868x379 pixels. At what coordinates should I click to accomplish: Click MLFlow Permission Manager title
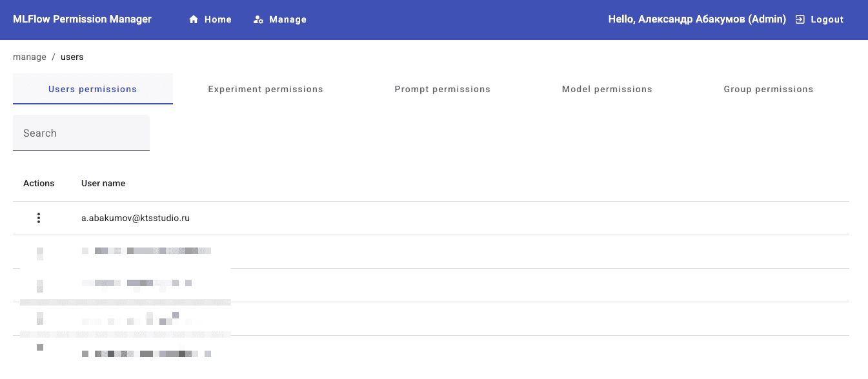tap(82, 19)
